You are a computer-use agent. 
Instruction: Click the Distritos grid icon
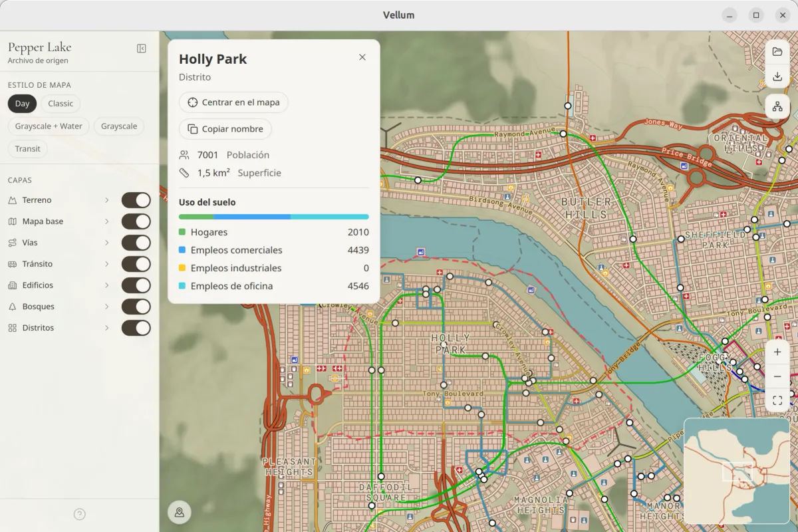point(13,328)
